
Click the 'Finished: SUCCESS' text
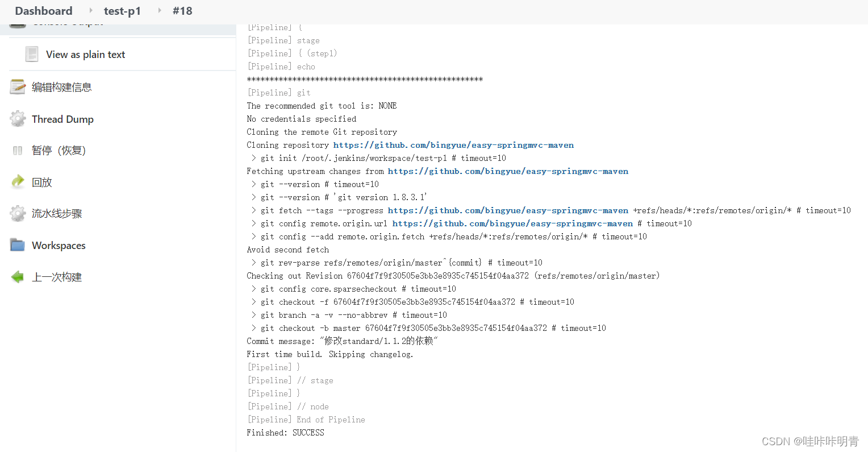[285, 433]
